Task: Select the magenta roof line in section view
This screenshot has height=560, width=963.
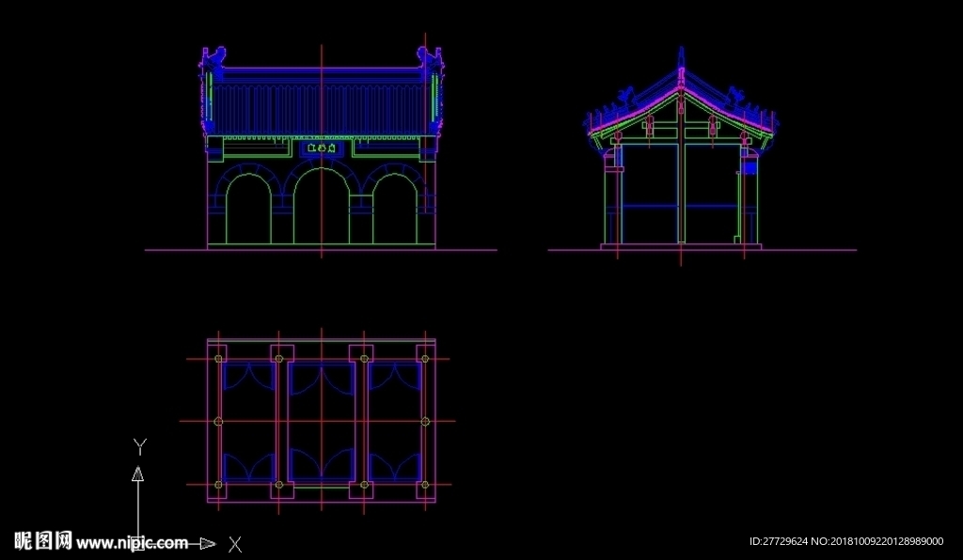Action: point(681,111)
